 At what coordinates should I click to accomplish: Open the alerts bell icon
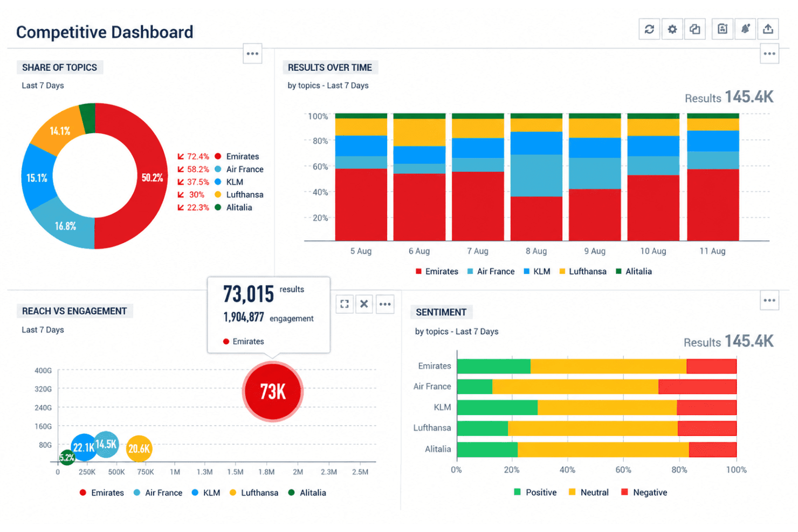tap(745, 29)
